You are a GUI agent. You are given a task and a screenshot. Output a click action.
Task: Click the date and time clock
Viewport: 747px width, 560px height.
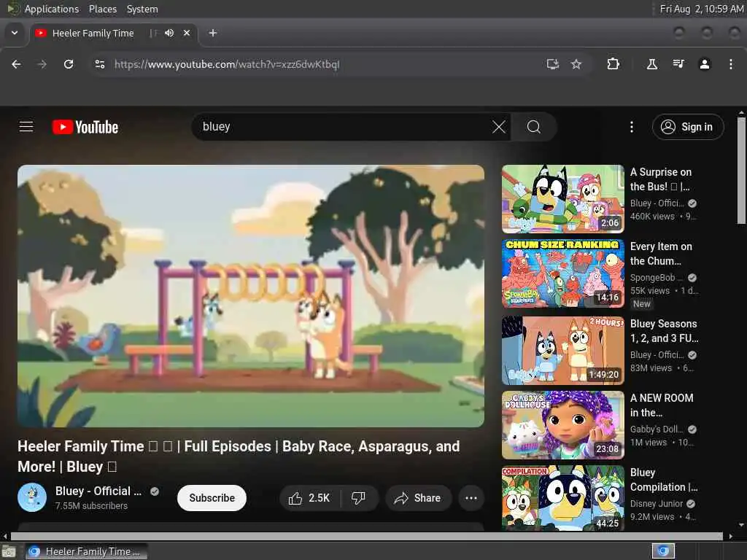(x=701, y=9)
